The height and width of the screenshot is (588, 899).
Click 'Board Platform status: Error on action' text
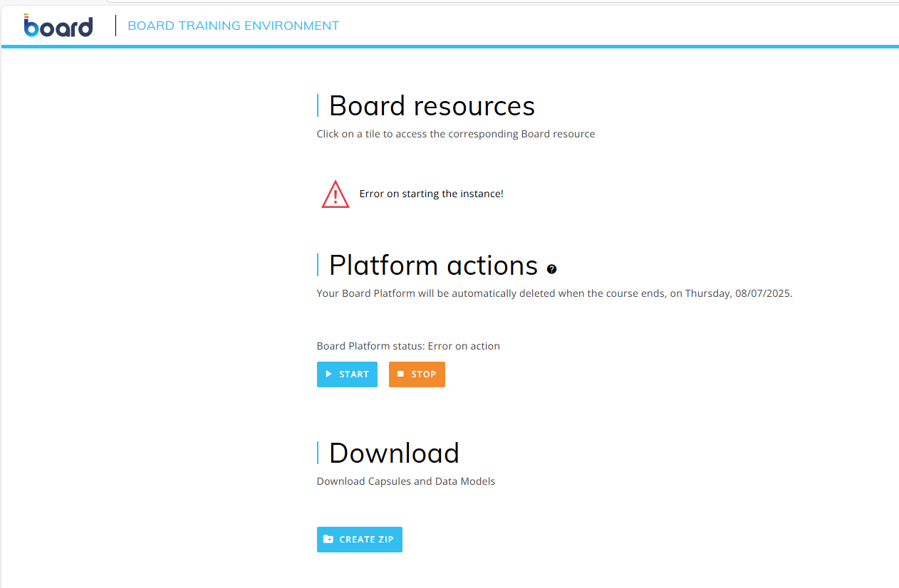coord(408,346)
